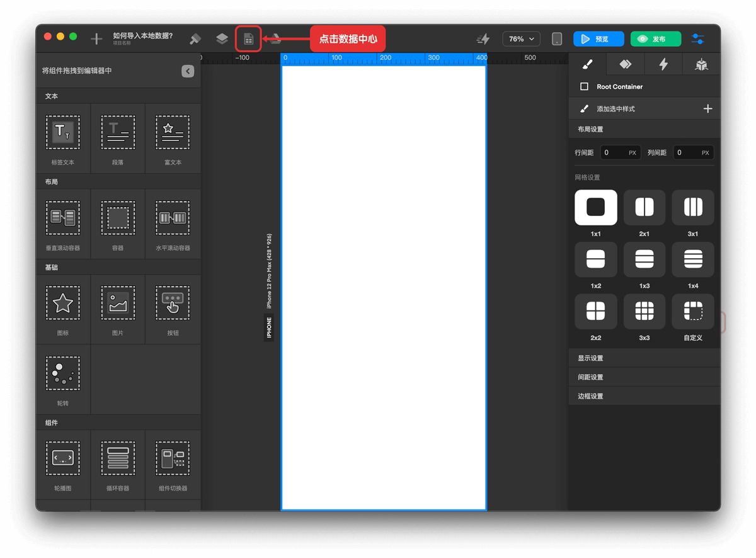Click the 列间距 column gap input field

(693, 152)
